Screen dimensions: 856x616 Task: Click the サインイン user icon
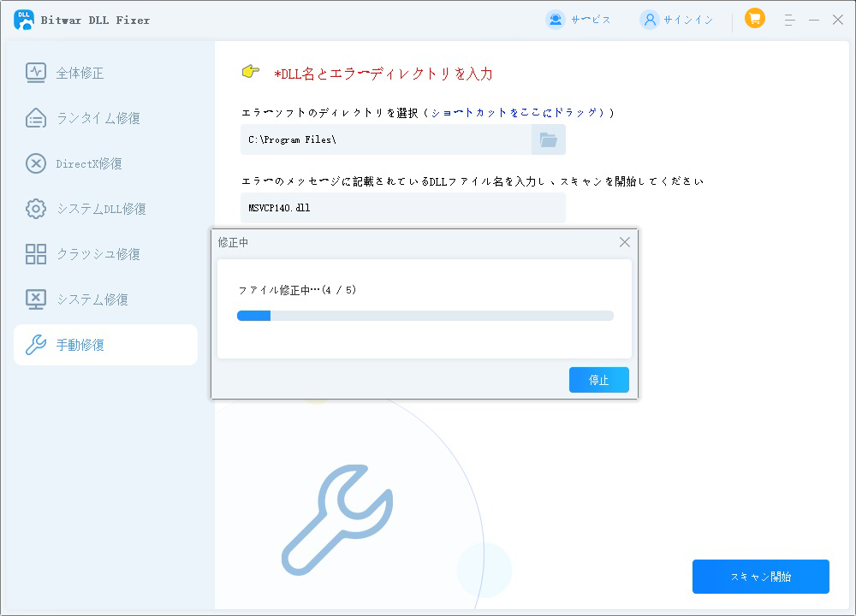tap(650, 21)
